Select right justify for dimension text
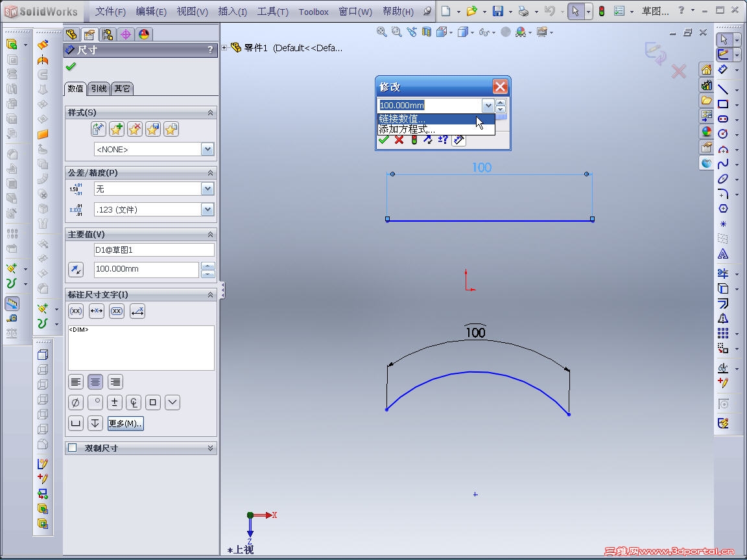Viewport: 747px width, 560px height. click(x=115, y=381)
